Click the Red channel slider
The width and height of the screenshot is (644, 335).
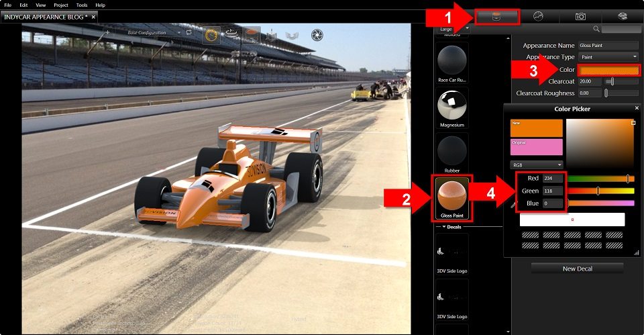[x=601, y=179]
